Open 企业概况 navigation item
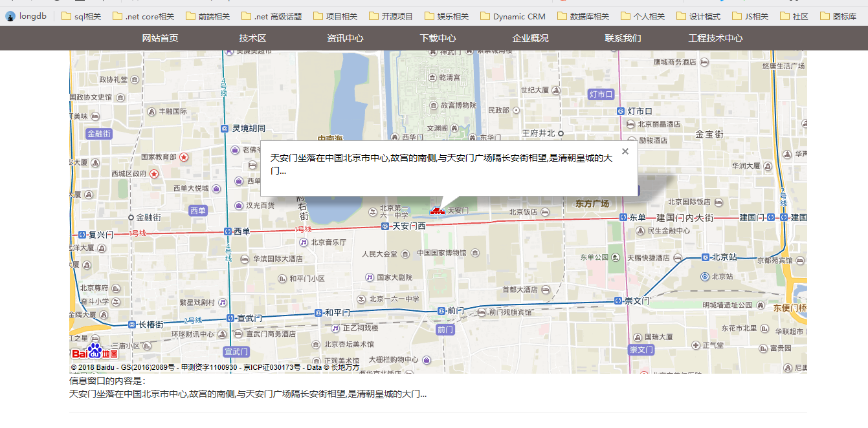This screenshot has width=868, height=428. (x=530, y=38)
